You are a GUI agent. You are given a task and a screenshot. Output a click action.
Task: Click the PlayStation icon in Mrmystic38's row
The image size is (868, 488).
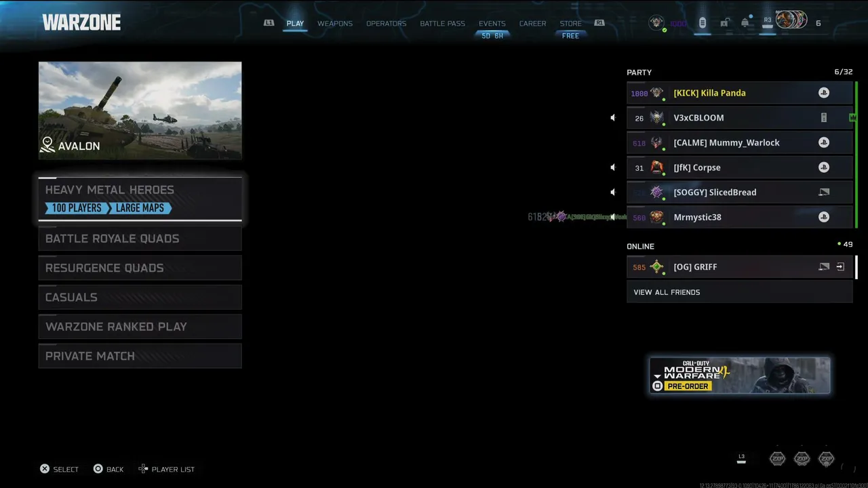(x=824, y=217)
